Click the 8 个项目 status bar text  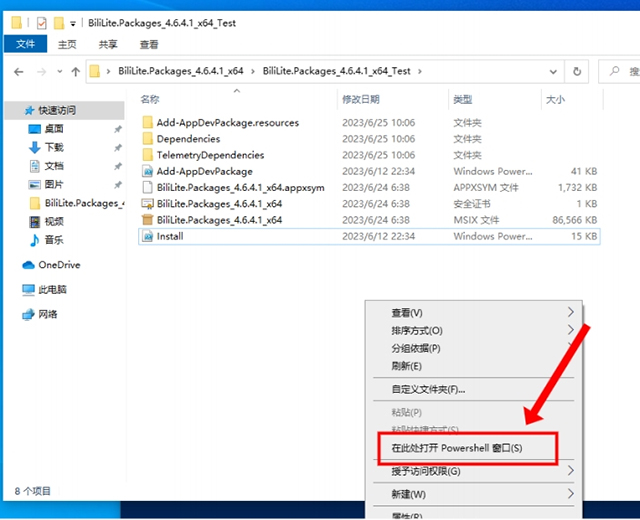pyautogui.click(x=33, y=491)
